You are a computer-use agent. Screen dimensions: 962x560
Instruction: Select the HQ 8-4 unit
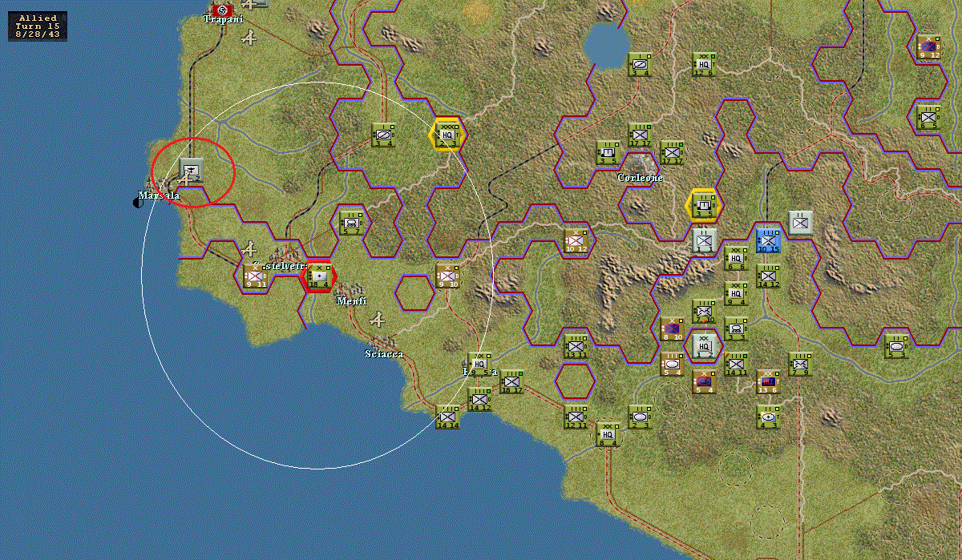tap(608, 434)
